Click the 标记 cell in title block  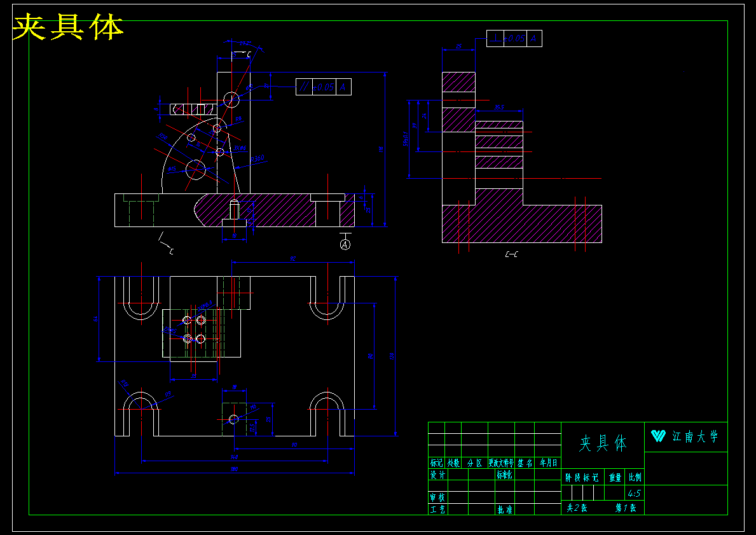tap(436, 463)
